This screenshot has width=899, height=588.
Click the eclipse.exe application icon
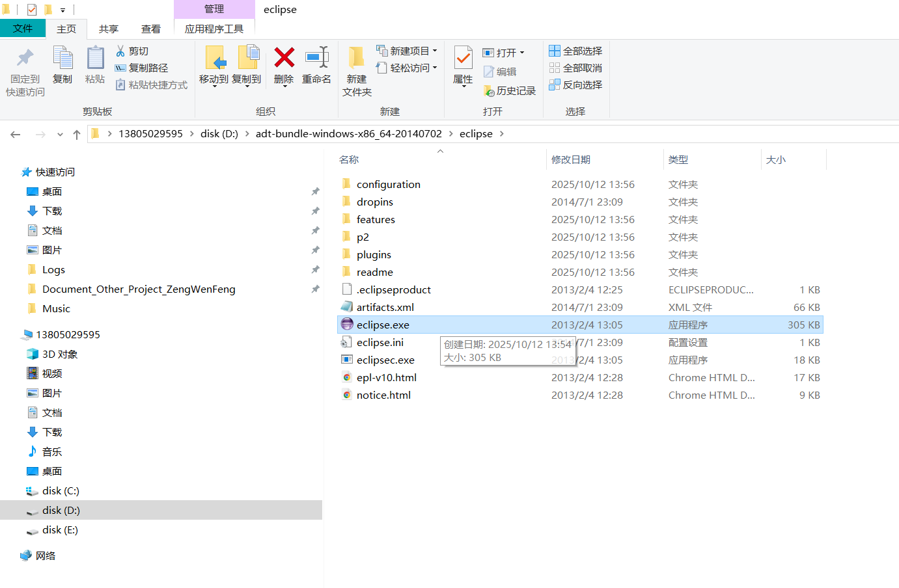click(x=347, y=324)
